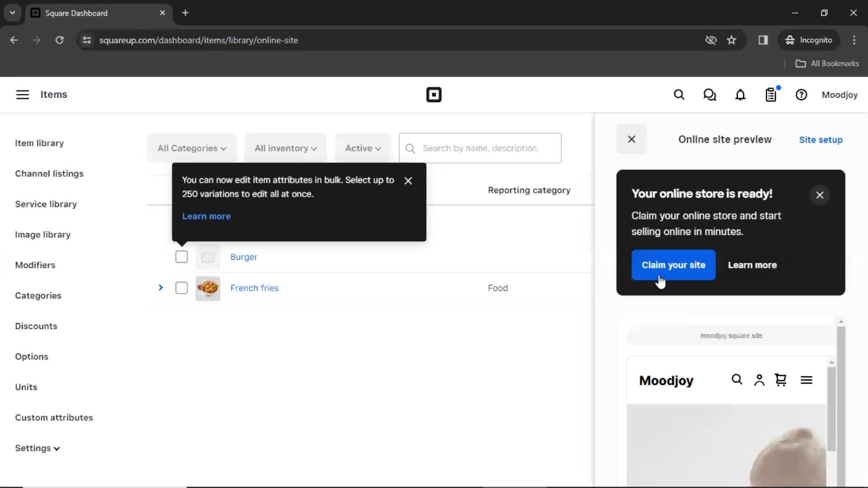
Task: Toggle checkbox next to French fries item
Action: (x=181, y=288)
